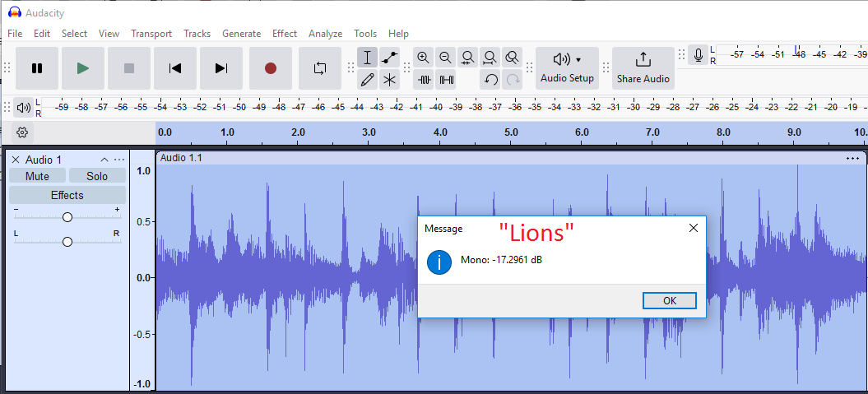Toggle the Loop button
This screenshot has height=394, width=868.
tap(320, 68)
